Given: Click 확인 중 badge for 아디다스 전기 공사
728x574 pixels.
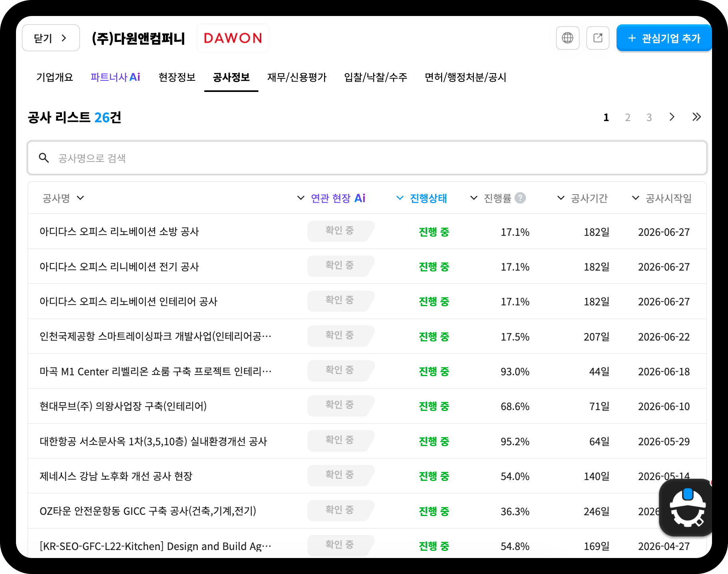Looking at the screenshot, I should (340, 266).
